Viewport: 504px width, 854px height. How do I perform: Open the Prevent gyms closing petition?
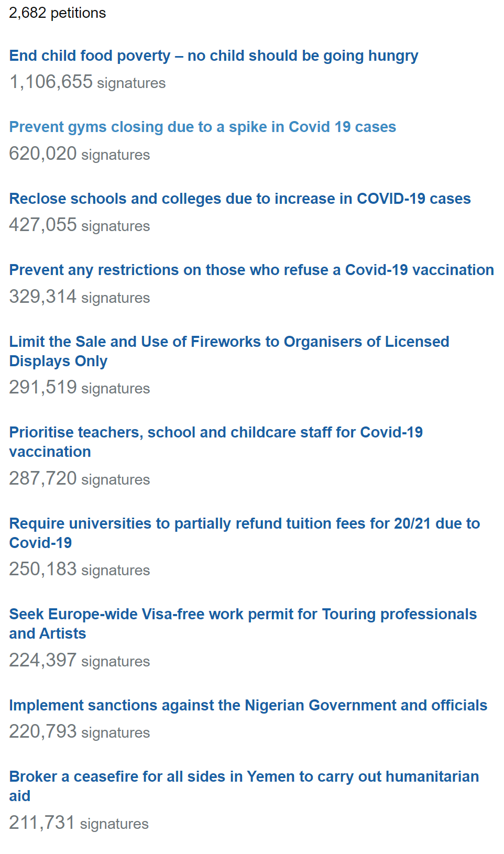click(x=202, y=127)
